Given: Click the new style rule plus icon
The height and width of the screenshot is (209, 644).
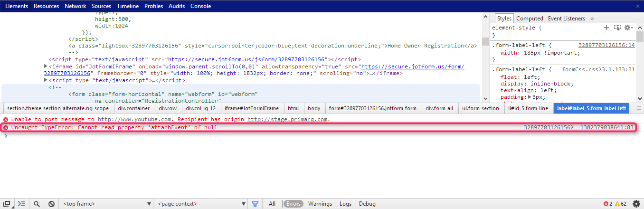Looking at the screenshot, I should [x=606, y=28].
